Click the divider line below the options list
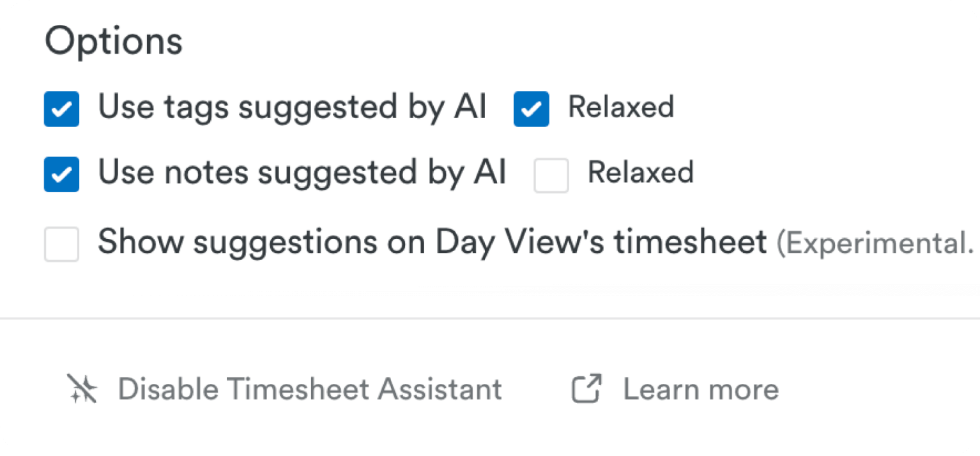The height and width of the screenshot is (456, 980). 490,317
